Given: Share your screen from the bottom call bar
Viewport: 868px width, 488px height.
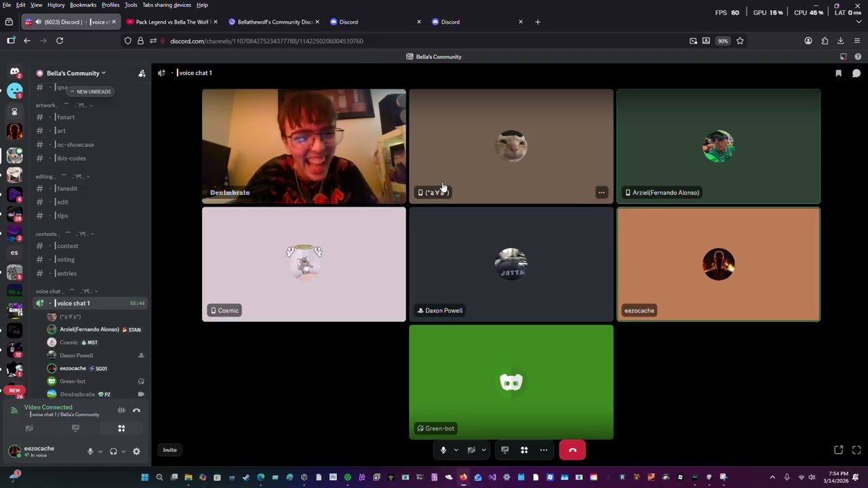Looking at the screenshot, I should (x=505, y=450).
